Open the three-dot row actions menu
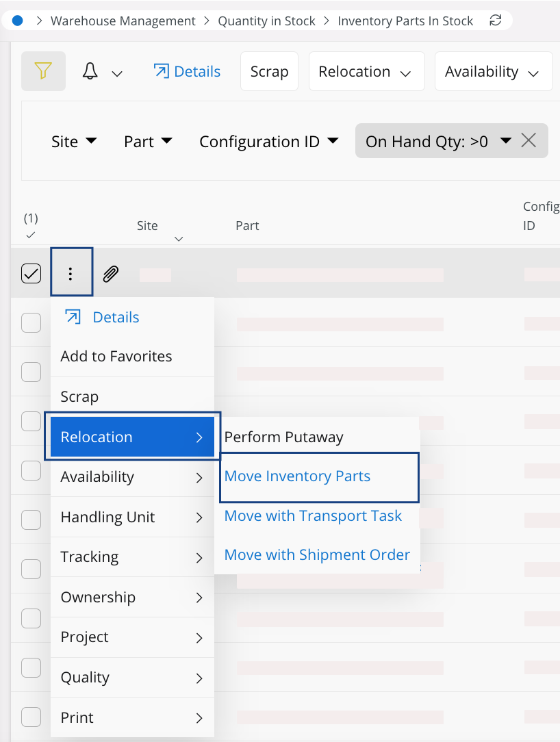Image resolution: width=560 pixels, height=742 pixels. 71,274
